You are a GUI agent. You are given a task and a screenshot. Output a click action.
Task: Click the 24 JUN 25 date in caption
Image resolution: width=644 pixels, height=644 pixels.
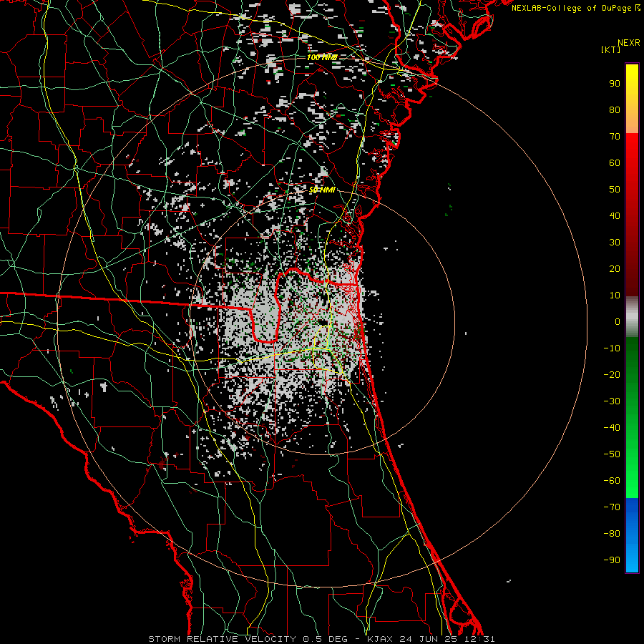[x=429, y=639]
